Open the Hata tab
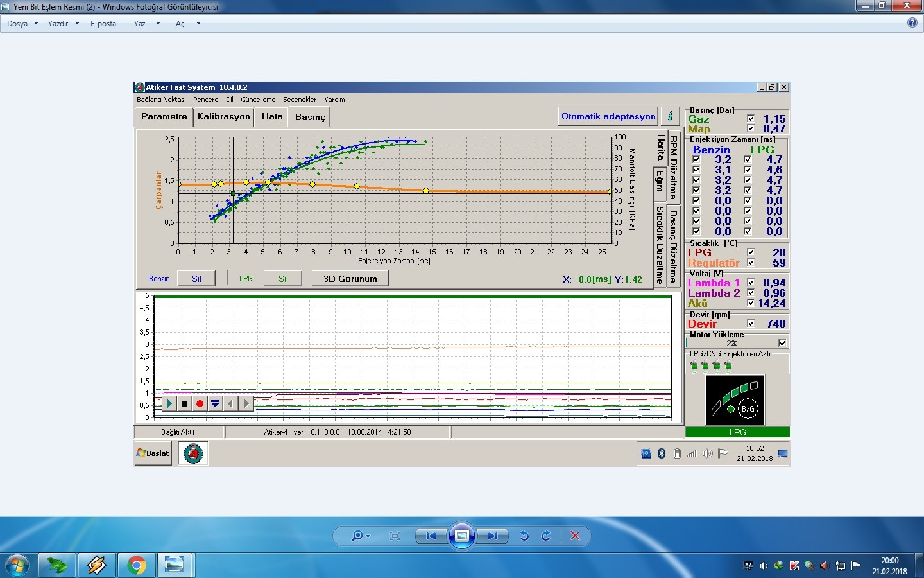 [x=272, y=116]
